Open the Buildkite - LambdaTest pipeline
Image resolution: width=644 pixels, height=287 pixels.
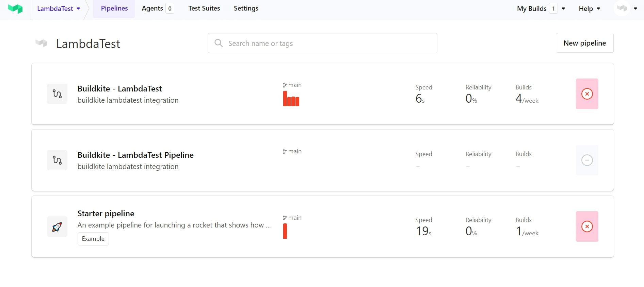120,89
